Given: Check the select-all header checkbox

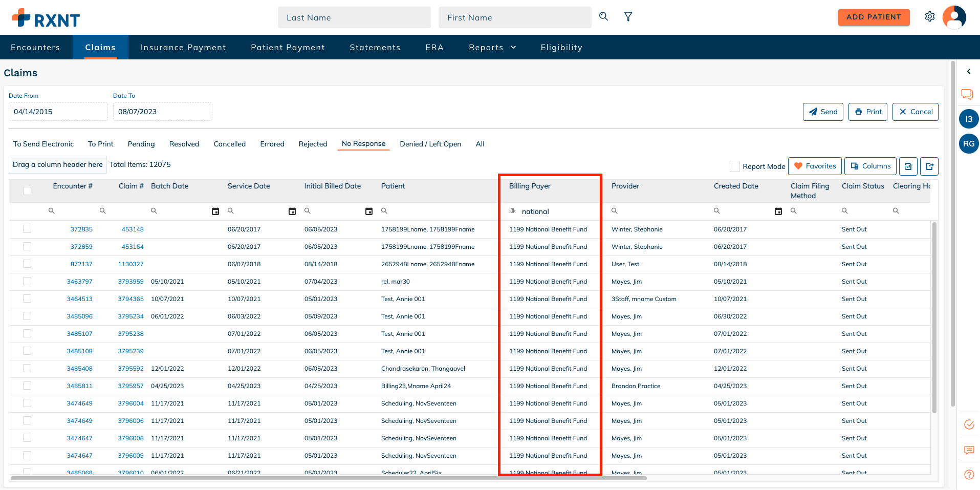Looking at the screenshot, I should 27,191.
